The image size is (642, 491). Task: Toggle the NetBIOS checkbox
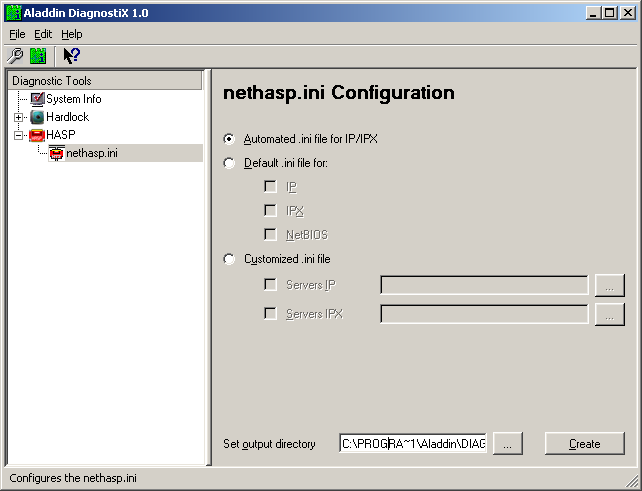(x=270, y=235)
